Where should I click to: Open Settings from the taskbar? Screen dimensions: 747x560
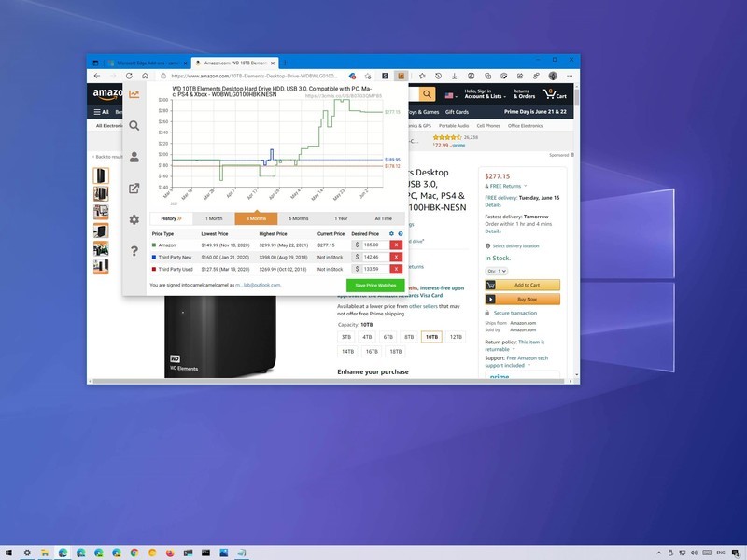coord(27,553)
